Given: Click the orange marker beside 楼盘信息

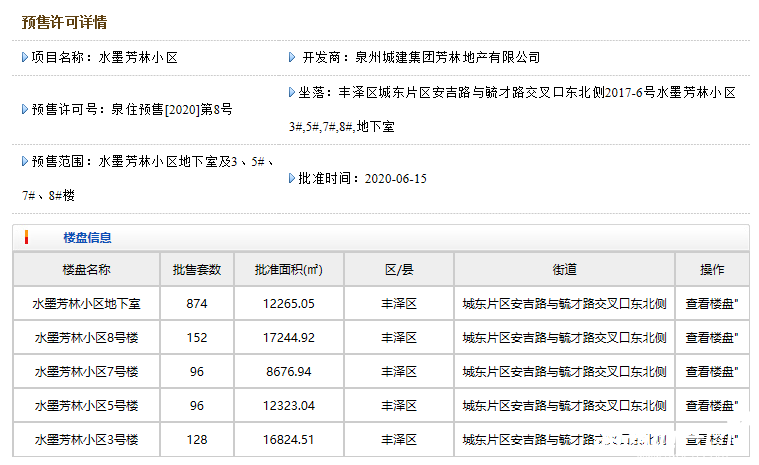Looking at the screenshot, I should coord(26,237).
